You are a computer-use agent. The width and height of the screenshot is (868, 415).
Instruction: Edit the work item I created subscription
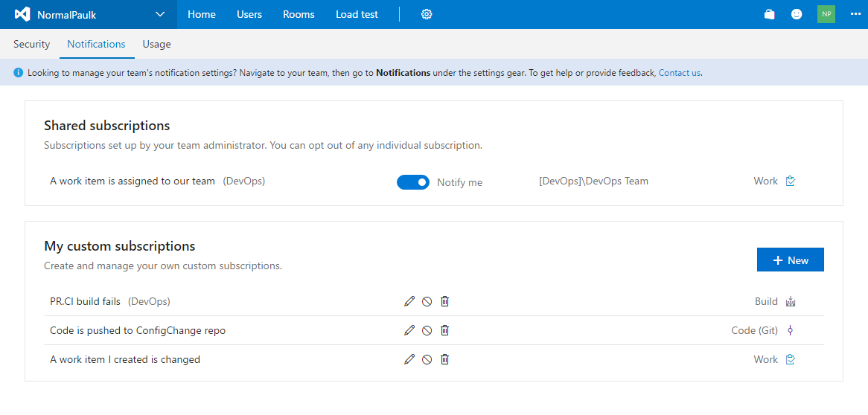pos(409,359)
